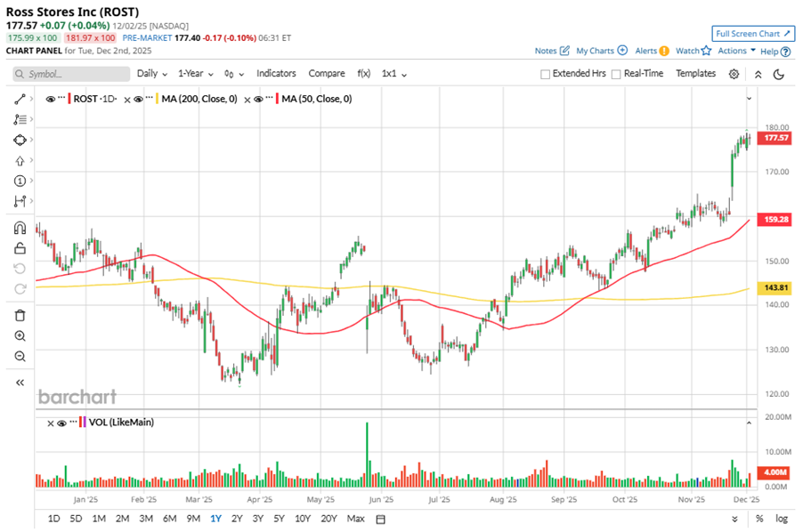The width and height of the screenshot is (803, 532).
Task: Launch Full Screen Chart
Action: tap(753, 34)
